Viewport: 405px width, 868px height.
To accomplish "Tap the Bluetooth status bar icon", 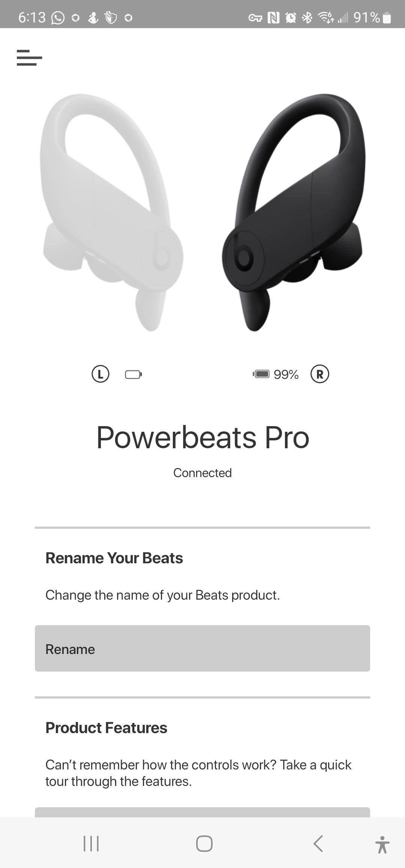I will click(307, 18).
